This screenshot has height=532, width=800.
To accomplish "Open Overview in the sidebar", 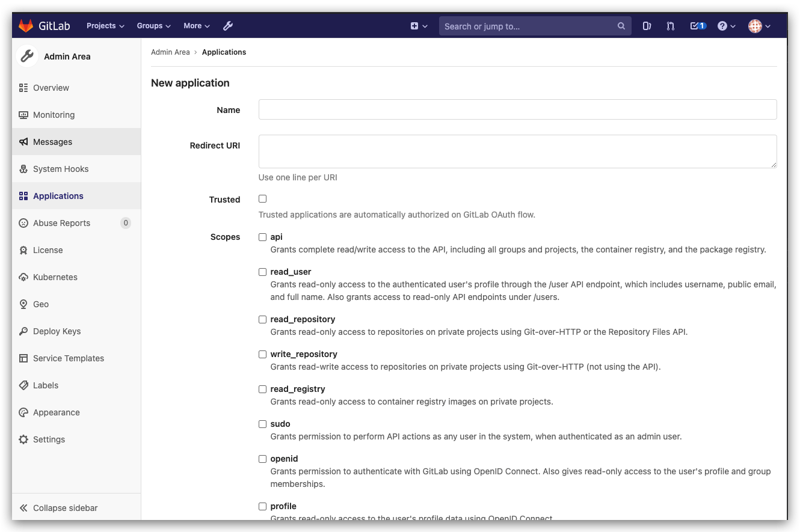I will [76, 88].
